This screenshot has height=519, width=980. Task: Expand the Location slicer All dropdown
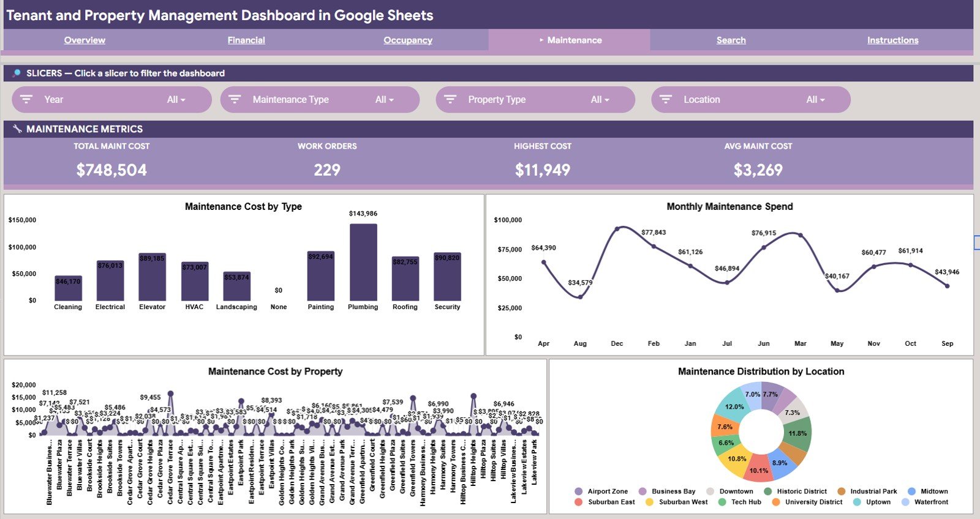pyautogui.click(x=816, y=100)
